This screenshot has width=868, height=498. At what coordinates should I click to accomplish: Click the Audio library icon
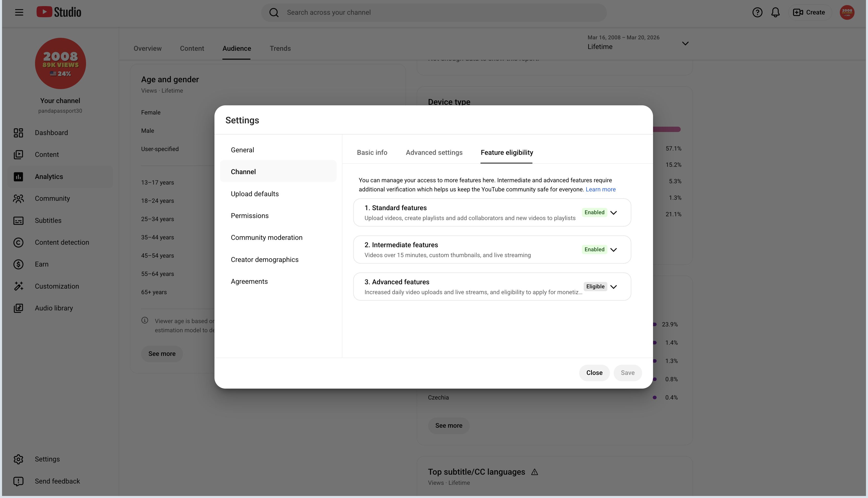(19, 308)
